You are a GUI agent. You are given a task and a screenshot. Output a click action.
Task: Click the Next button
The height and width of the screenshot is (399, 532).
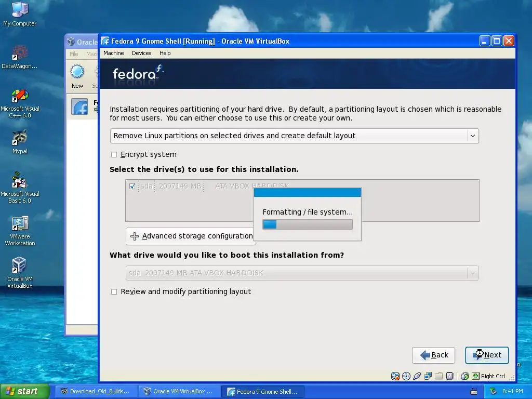[x=487, y=355]
